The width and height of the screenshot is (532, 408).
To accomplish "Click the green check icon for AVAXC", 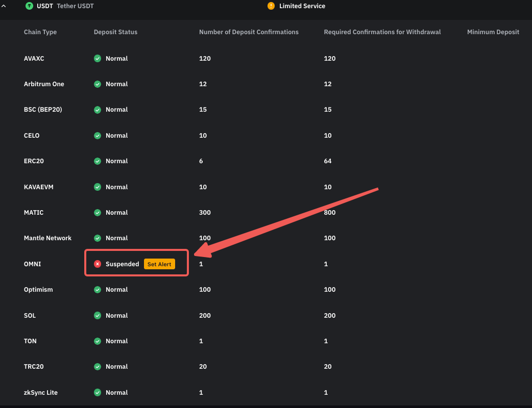I will (x=98, y=59).
